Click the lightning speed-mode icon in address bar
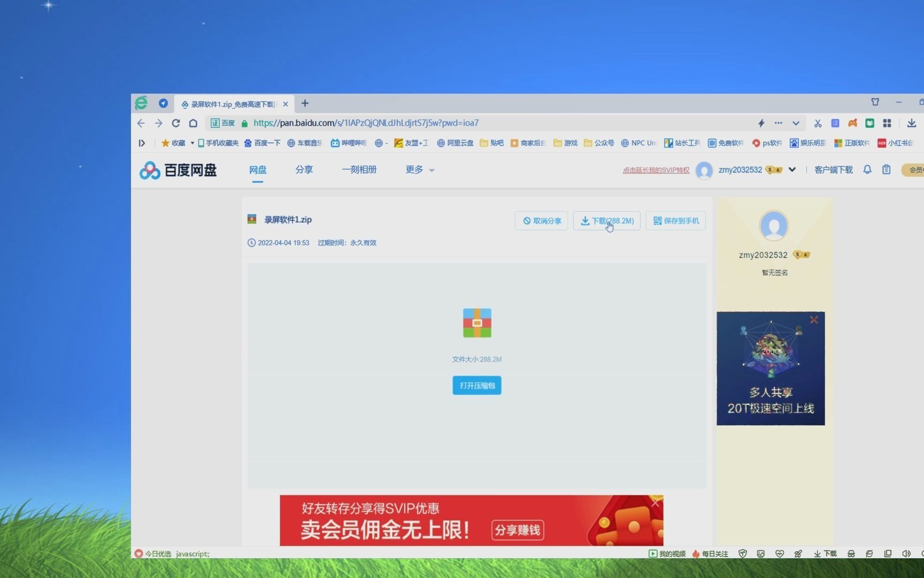The width and height of the screenshot is (924, 578). 761,123
